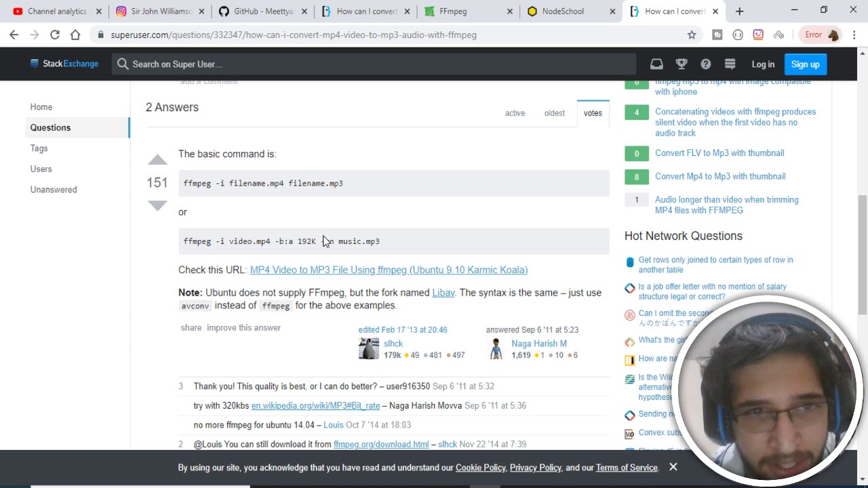Open the Stack Exchange inbox icon
This screenshot has height=488, width=868.
656,64
